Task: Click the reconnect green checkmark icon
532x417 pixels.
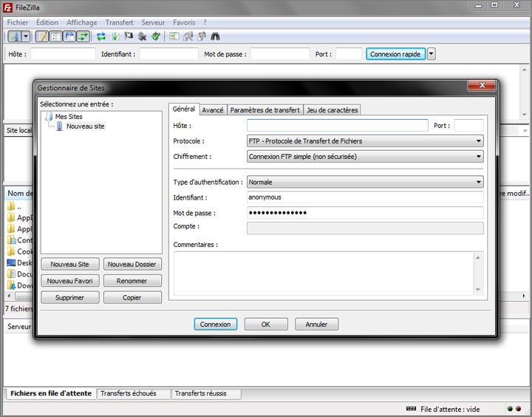Action: pos(156,36)
